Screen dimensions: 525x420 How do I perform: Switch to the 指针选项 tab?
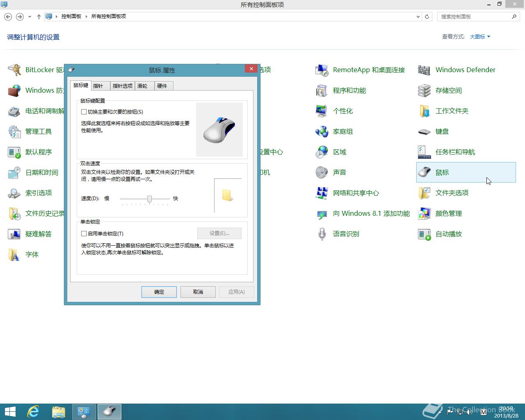pyautogui.click(x=123, y=86)
